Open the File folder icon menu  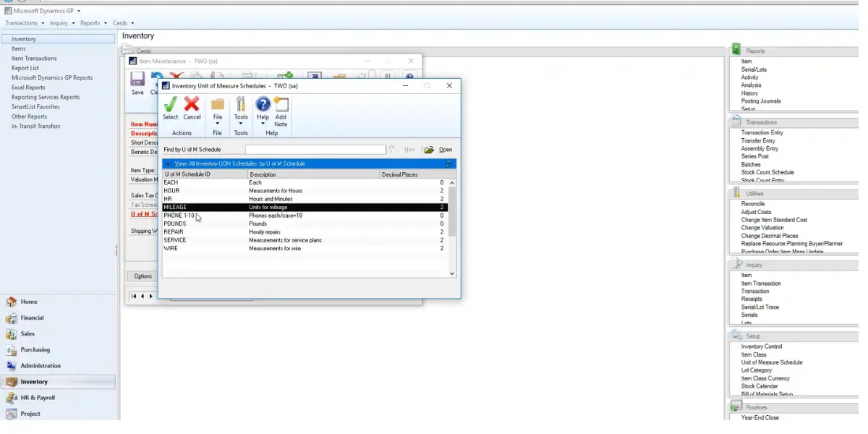click(x=217, y=105)
